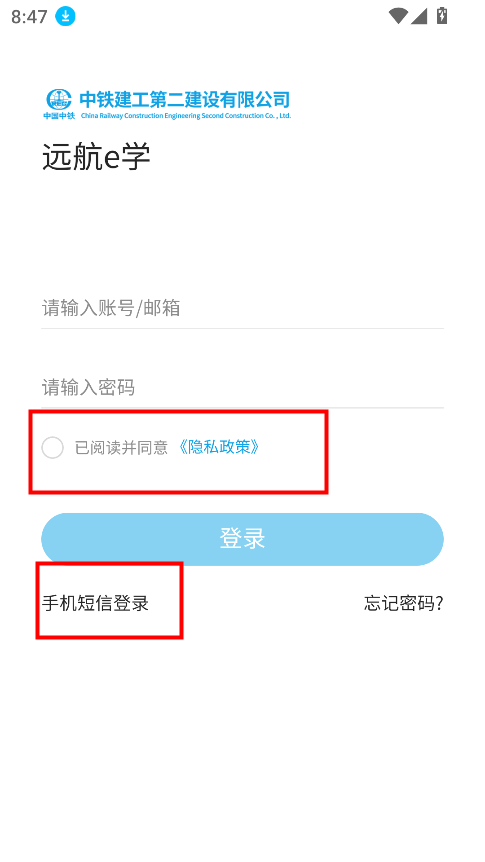Focus the 请输入账号/邮箱 account field
This screenshot has height=862, width=485.
point(242,308)
